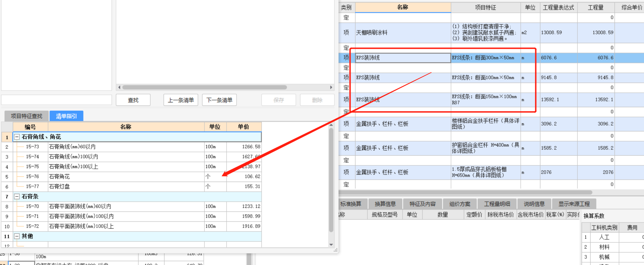Screen dimensions: 644x265
Task: Click scroll-left arrow of the horizontal scrollbar
Action: (120, 87)
